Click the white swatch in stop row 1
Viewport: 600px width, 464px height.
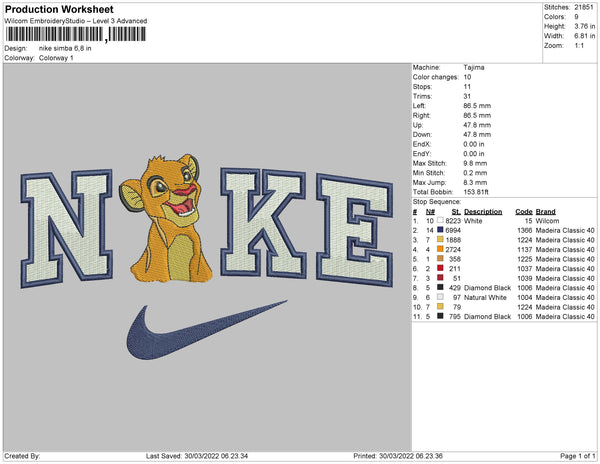click(440, 221)
